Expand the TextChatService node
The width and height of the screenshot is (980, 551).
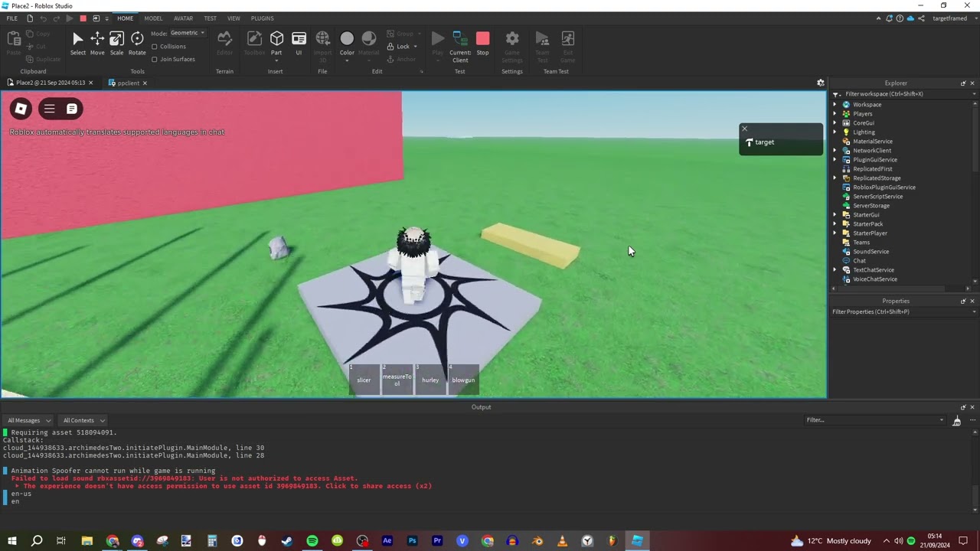point(835,270)
